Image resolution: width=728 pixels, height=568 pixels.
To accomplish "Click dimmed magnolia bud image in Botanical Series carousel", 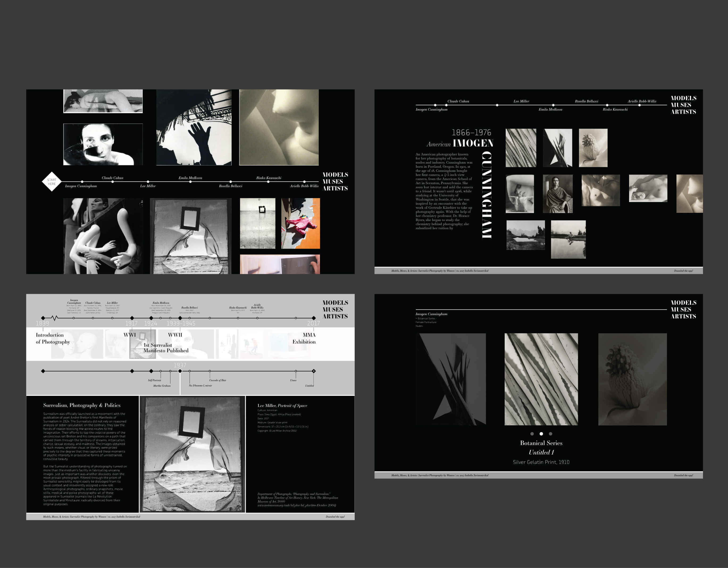I will coord(633,379).
